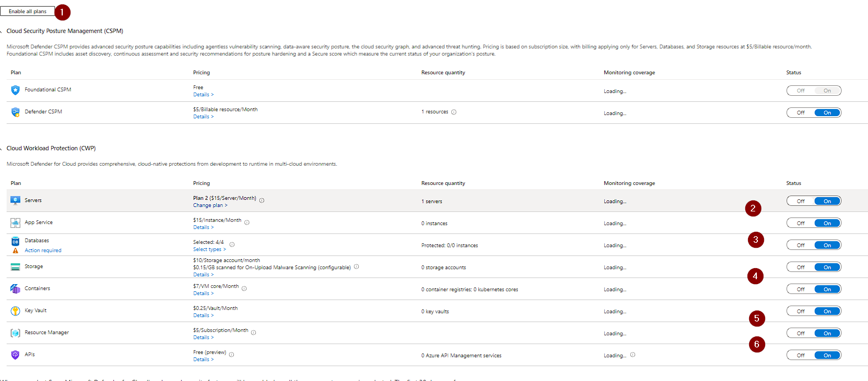This screenshot has height=381, width=868.
Task: Click info icon next to Resource Manager pricing
Action: pyautogui.click(x=254, y=333)
